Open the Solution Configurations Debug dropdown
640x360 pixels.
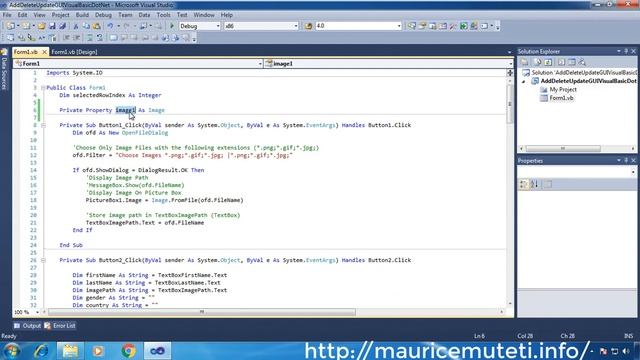218,26
